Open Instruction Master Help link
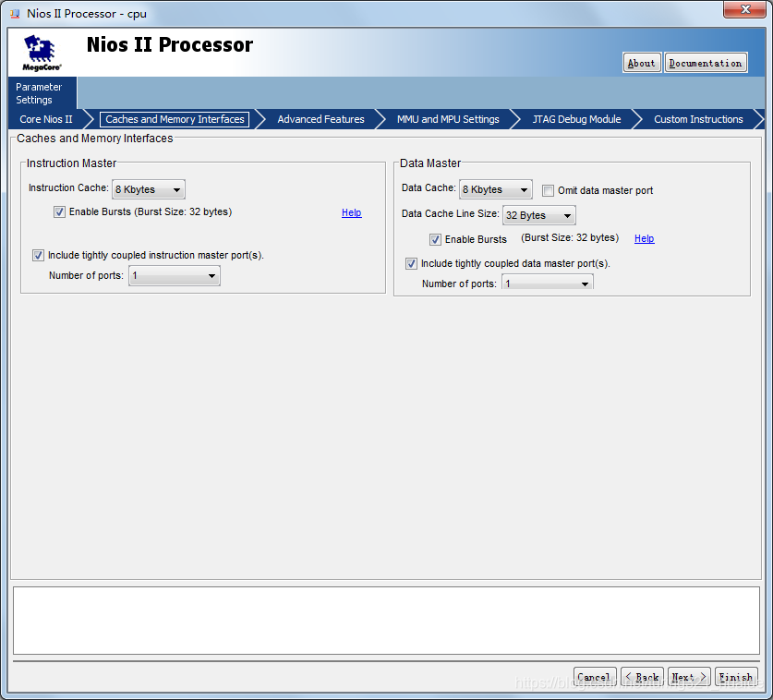The image size is (773, 700). tap(352, 212)
